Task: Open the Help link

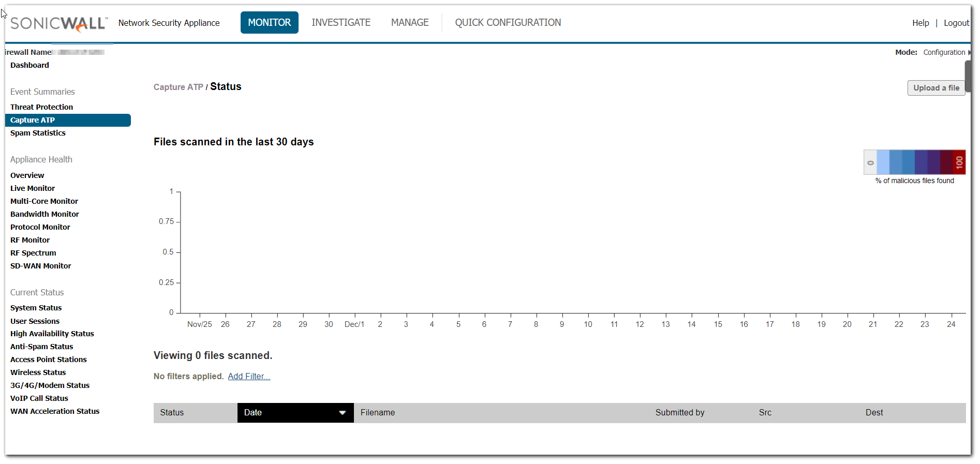Action: pyautogui.click(x=920, y=23)
